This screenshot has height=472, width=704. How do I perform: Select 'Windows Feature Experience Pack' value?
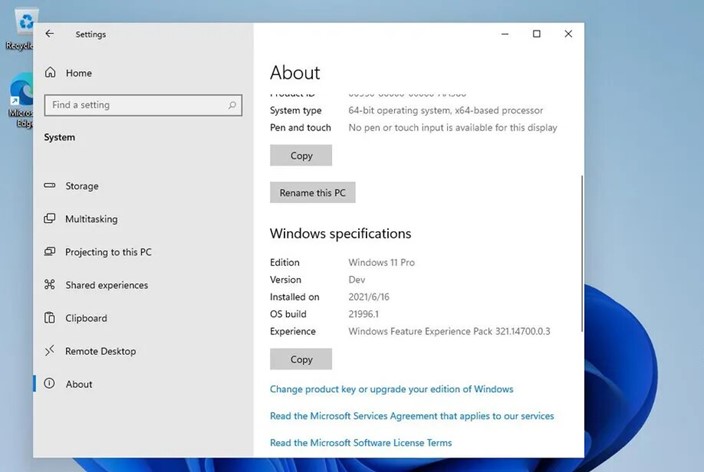pos(449,331)
